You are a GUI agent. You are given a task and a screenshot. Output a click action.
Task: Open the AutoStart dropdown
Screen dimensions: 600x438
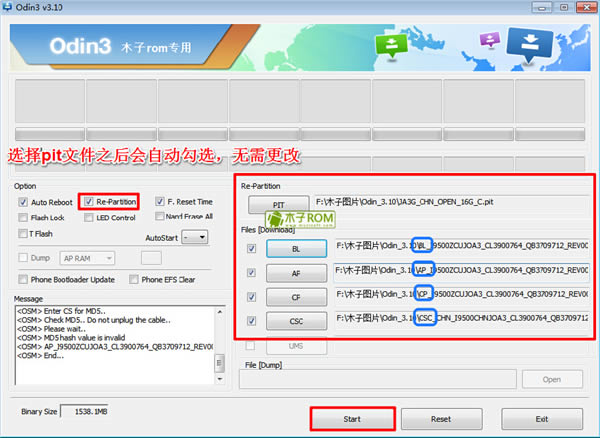click(x=196, y=238)
